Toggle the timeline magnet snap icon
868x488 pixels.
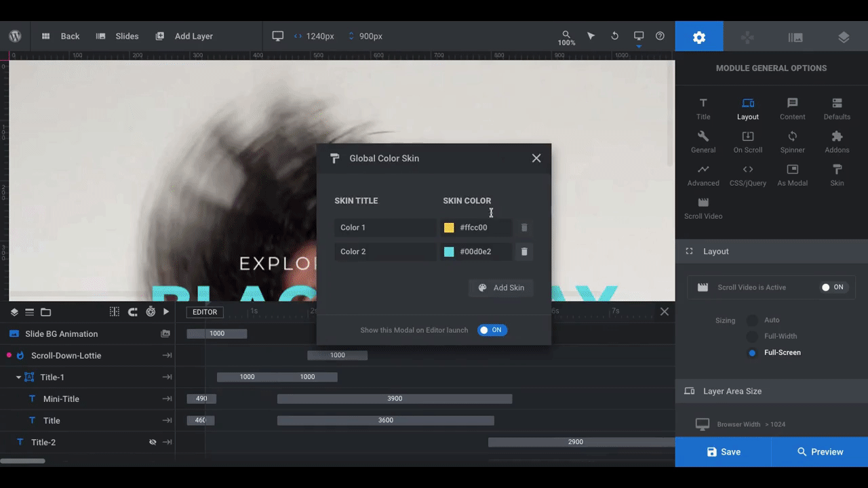click(133, 312)
